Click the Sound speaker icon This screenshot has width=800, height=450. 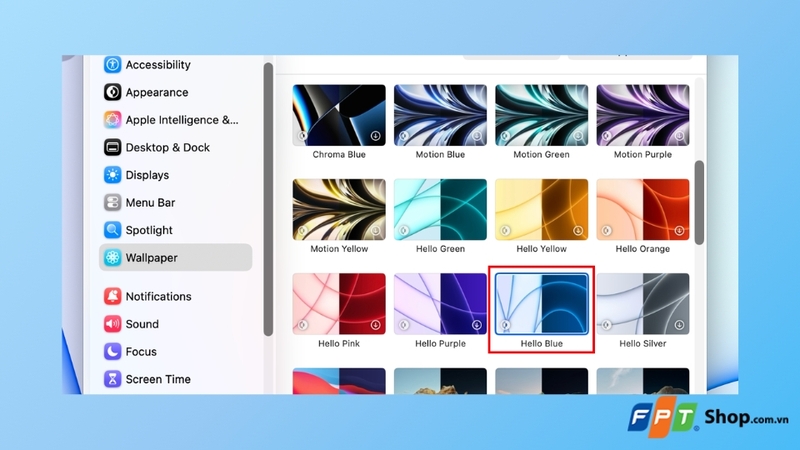[112, 324]
